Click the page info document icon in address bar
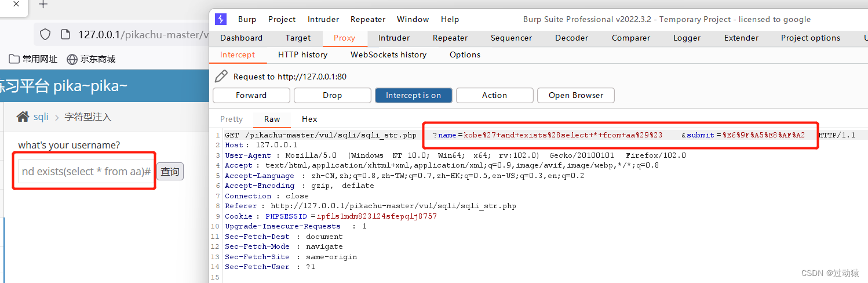The image size is (868, 283). coord(66,34)
